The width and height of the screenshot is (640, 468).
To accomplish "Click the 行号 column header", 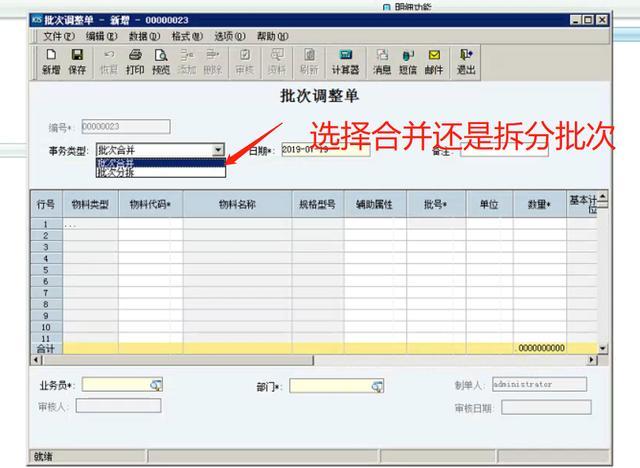I will pos(47,204).
